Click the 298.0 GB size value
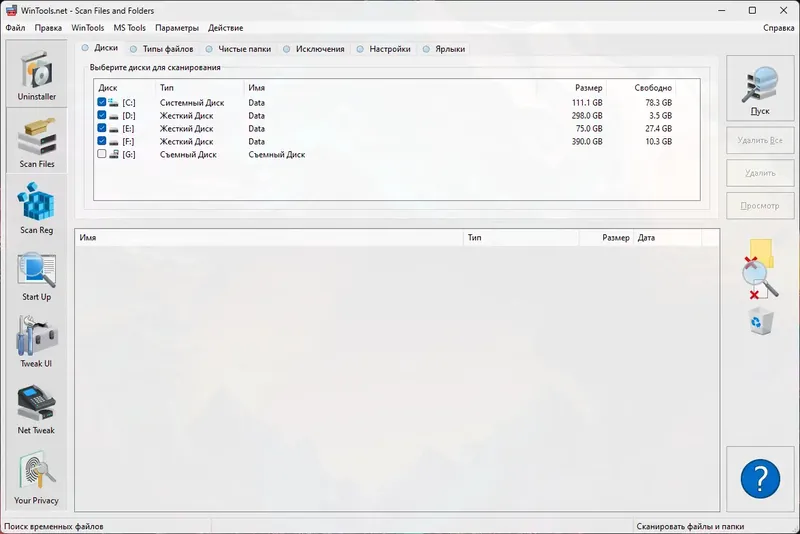 click(587, 116)
